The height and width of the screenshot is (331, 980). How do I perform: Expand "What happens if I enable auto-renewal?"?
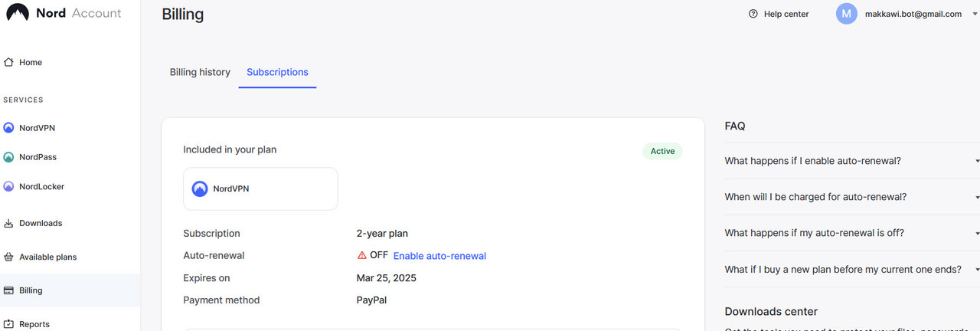click(x=978, y=161)
